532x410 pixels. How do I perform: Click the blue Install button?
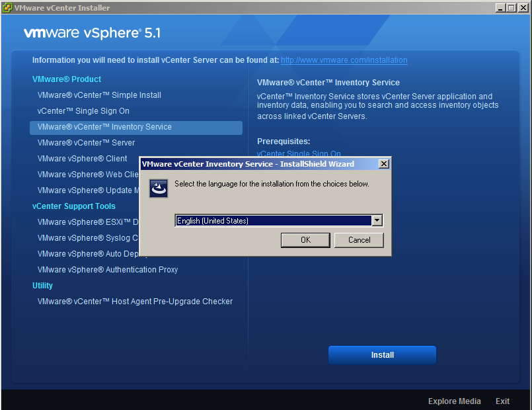[x=382, y=355]
